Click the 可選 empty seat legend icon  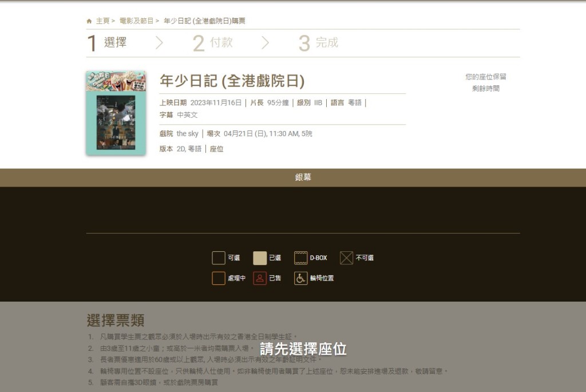point(219,258)
